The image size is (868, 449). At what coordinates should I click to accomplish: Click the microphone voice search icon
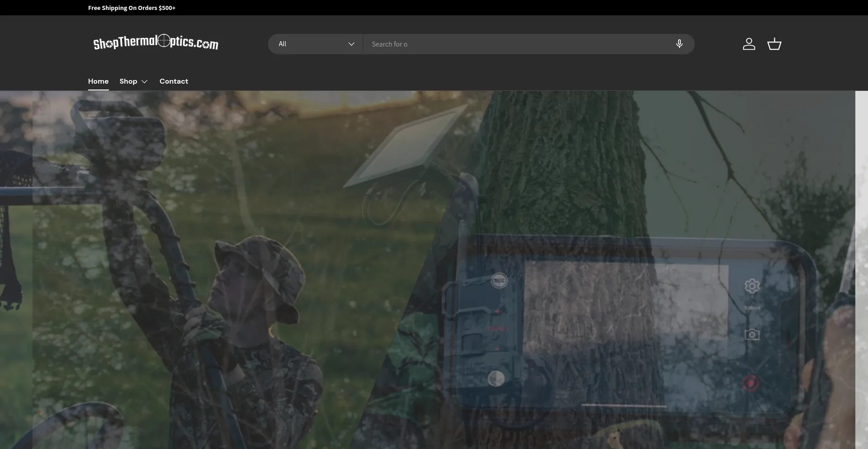coord(679,44)
